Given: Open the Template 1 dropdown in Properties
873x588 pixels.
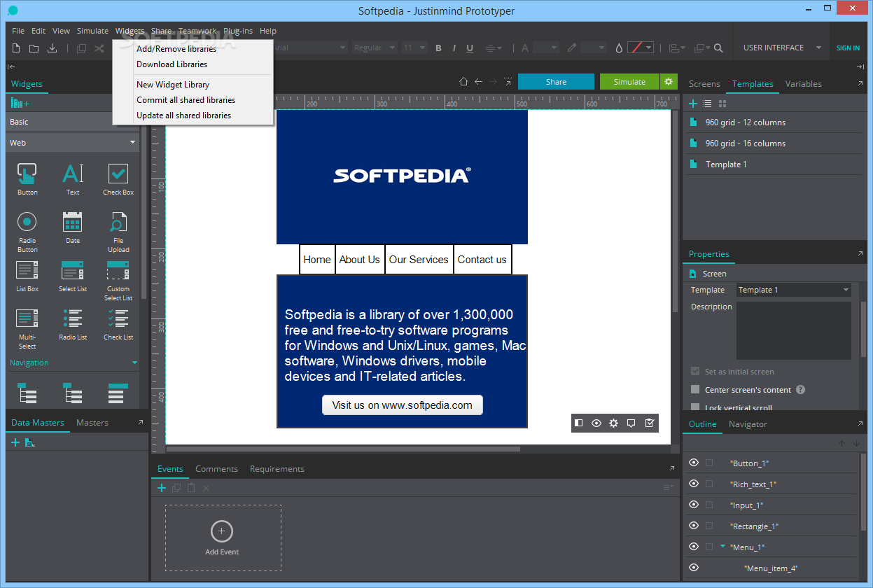Looking at the screenshot, I should coord(794,290).
